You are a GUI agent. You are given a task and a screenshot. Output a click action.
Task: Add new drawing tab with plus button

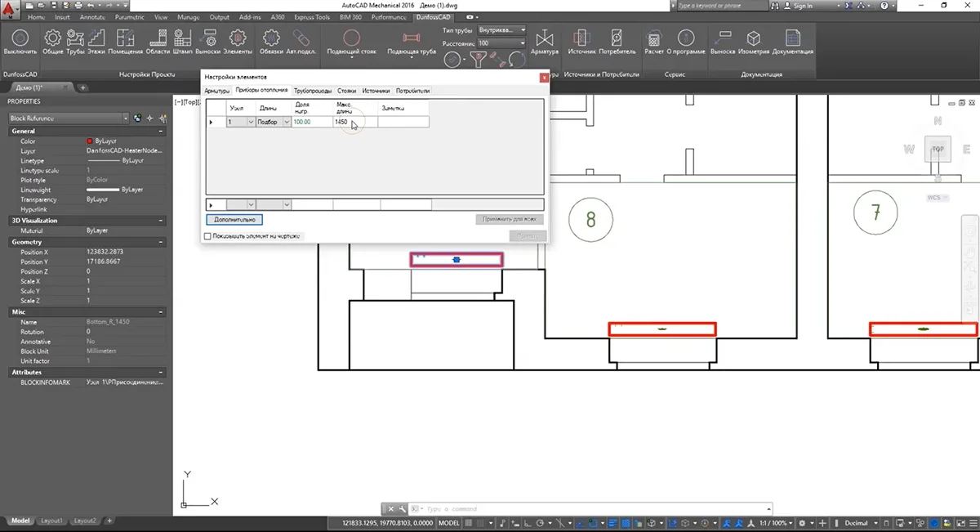point(82,87)
